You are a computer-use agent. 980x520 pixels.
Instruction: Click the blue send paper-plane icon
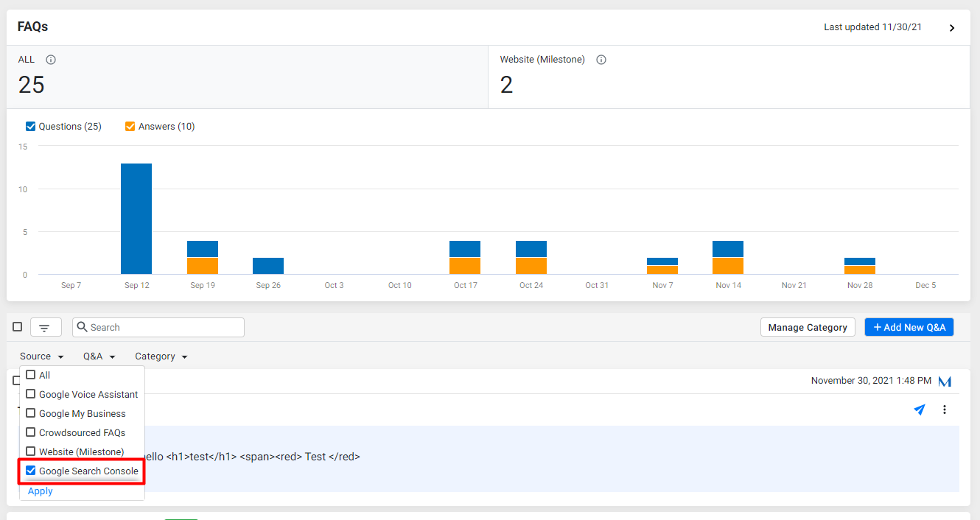920,410
